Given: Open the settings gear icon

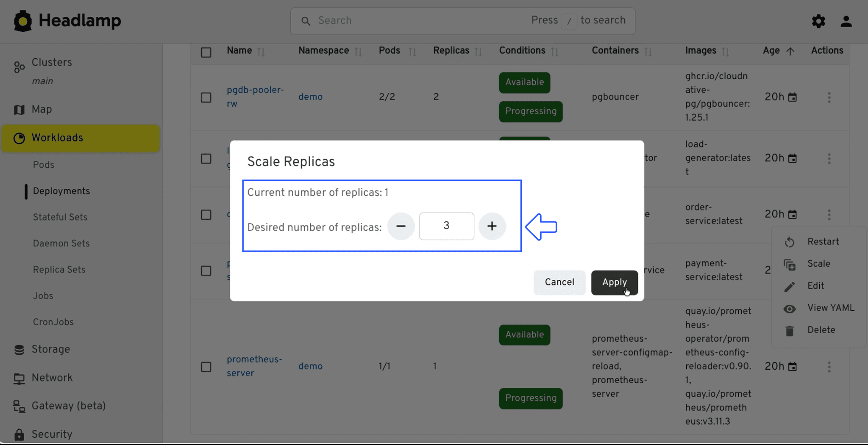Looking at the screenshot, I should point(818,21).
